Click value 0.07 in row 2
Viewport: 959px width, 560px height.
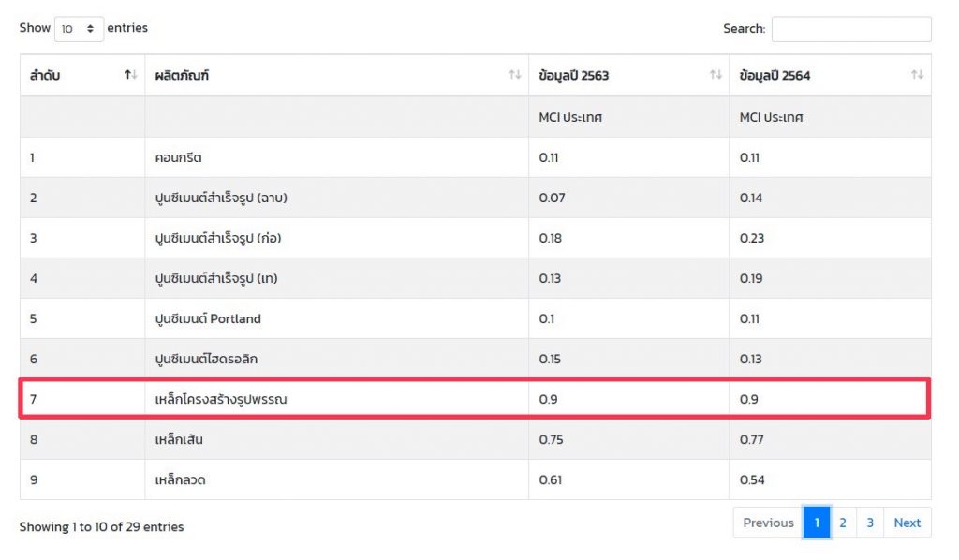[x=552, y=199]
